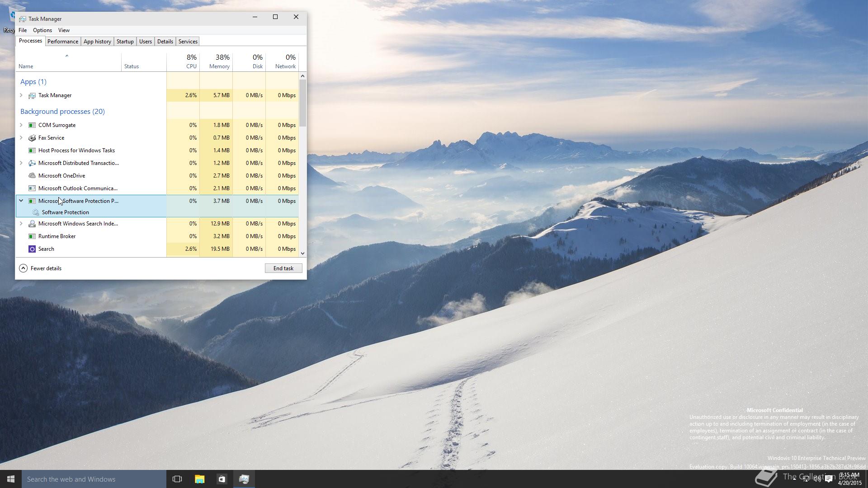
Task: Click the Microsoft Outlook Communications icon
Action: pos(32,188)
